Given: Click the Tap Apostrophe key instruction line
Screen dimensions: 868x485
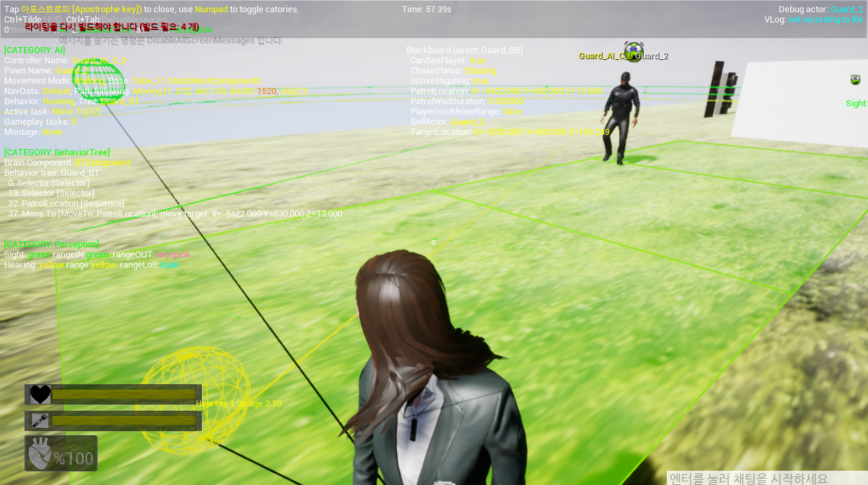Looking at the screenshot, I should coord(151,10).
